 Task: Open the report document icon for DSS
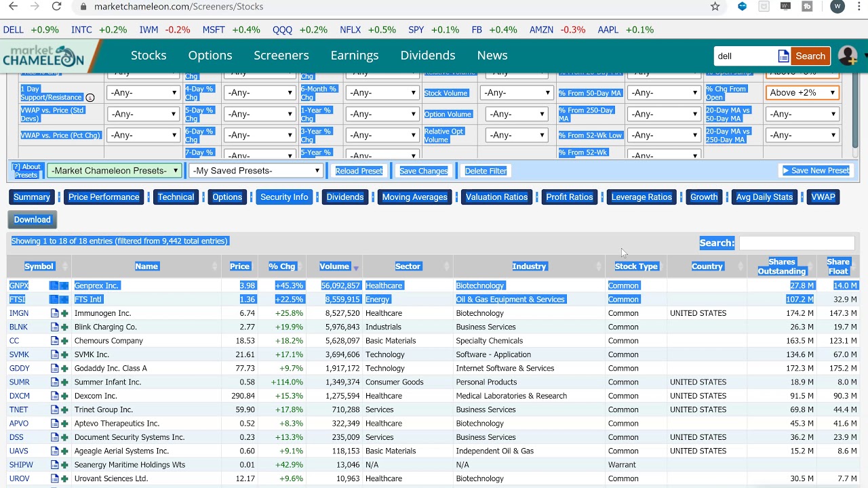(x=55, y=437)
